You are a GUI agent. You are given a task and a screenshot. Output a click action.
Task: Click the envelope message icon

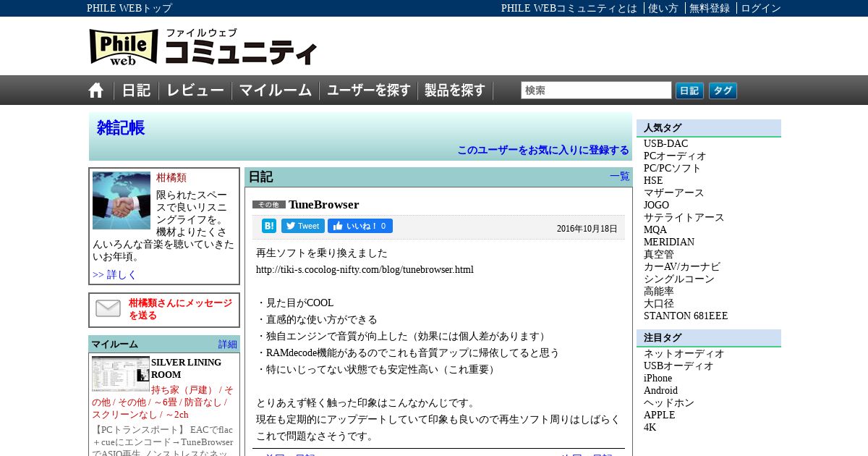109,308
